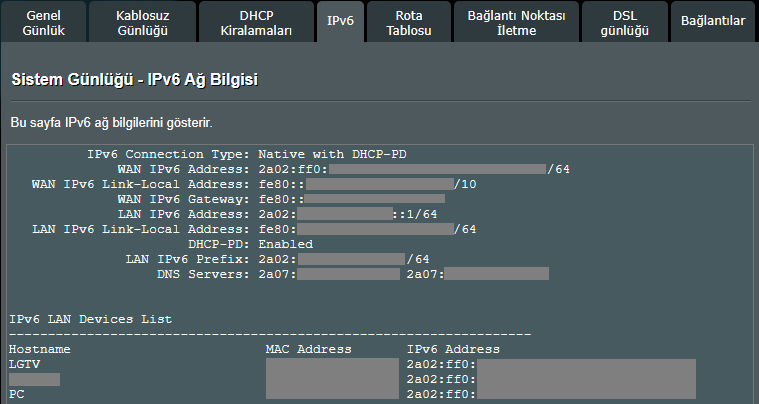Click the Sistem Günlüğü - IPv6 Ağ Bilgisi heading
The width and height of the screenshot is (759, 404).
136,79
